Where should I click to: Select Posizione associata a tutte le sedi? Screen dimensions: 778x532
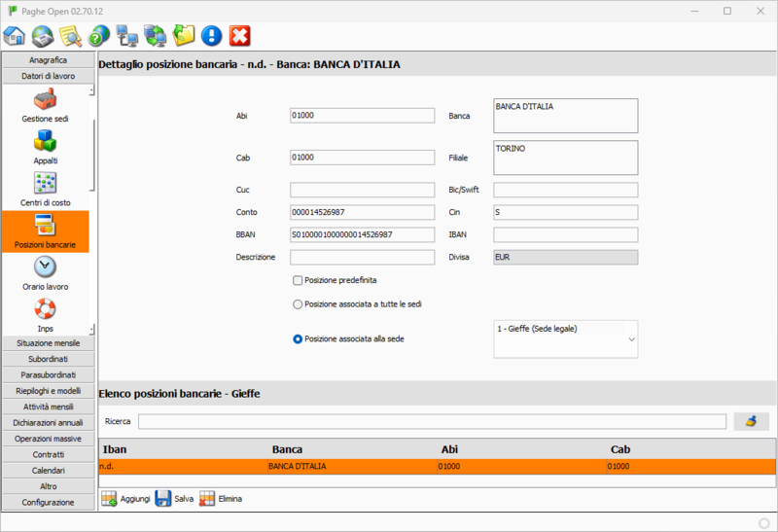299,304
